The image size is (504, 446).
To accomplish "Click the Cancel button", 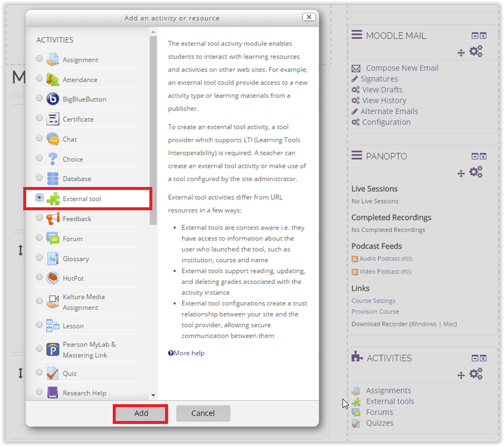I will point(203,413).
